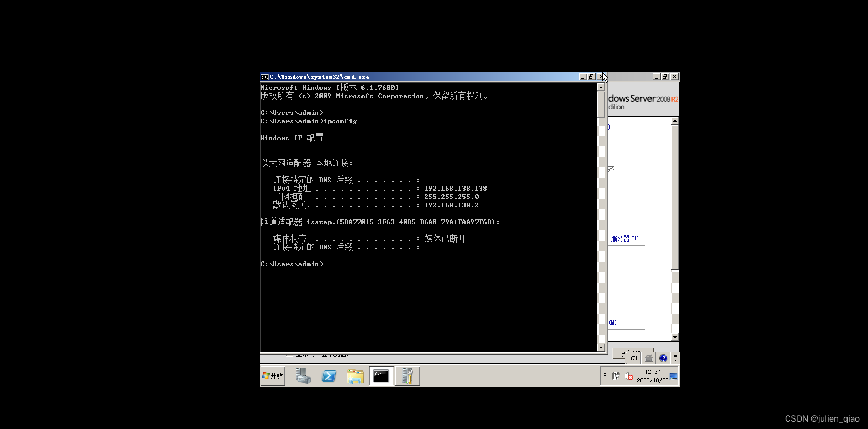
Task: Click background window scrollbar down arrow
Action: click(675, 337)
